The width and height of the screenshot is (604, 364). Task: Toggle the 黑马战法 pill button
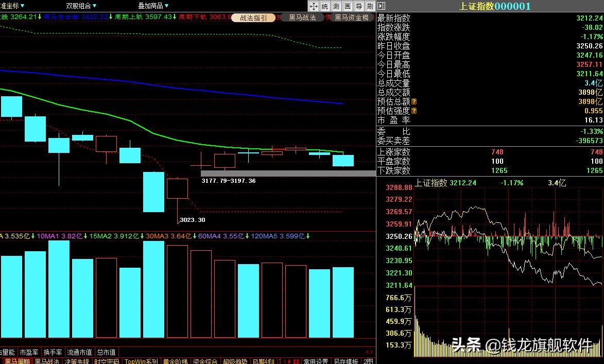(x=302, y=18)
